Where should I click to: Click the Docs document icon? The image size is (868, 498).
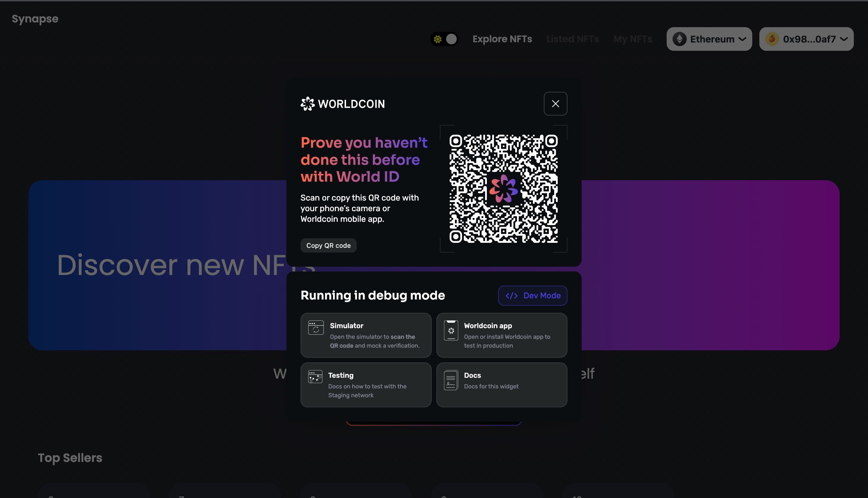(451, 380)
